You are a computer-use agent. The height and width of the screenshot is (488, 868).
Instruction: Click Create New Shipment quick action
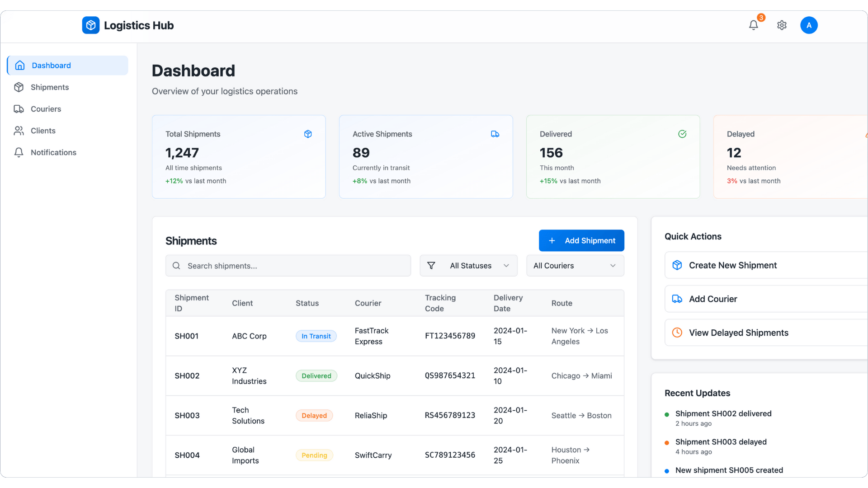732,265
